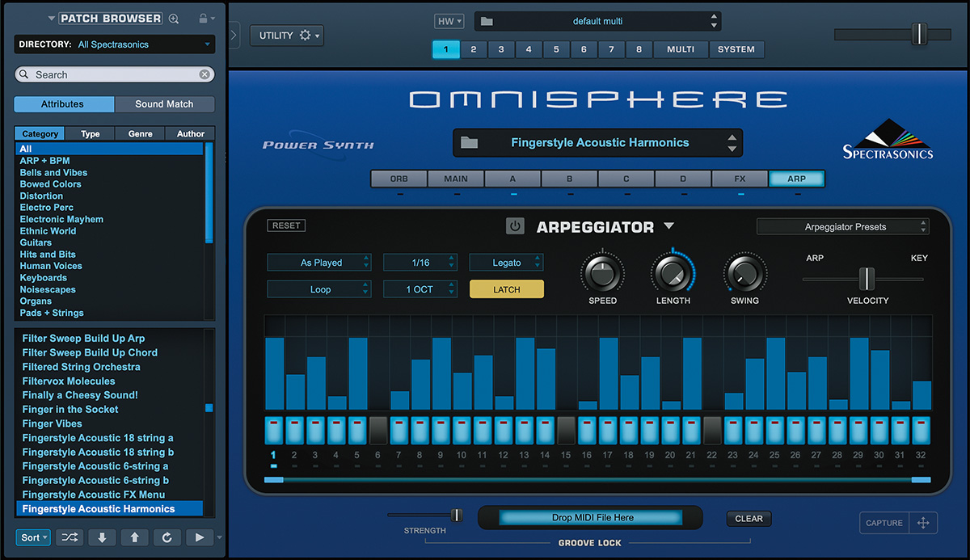This screenshot has height=560, width=970.
Task: Click the refresh patch list icon
Action: pos(167,537)
